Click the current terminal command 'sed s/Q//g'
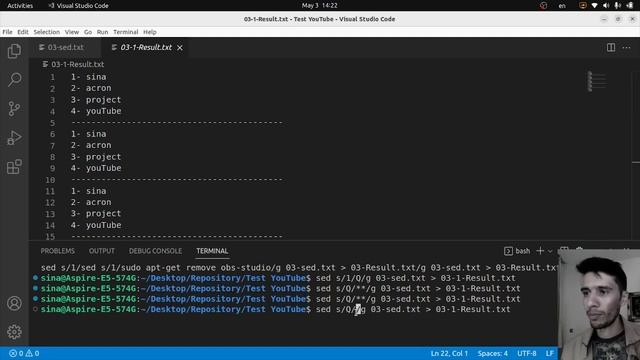Screen dimensions: 640x360 tap(341, 309)
